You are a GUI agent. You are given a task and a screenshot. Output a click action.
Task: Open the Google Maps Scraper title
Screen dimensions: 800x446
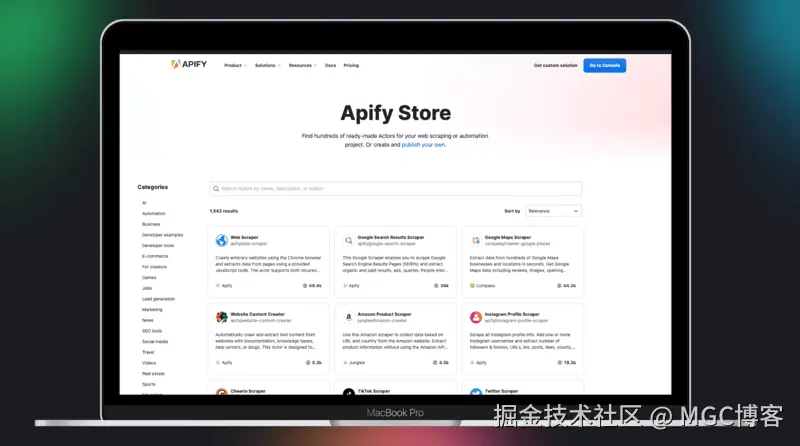point(508,237)
